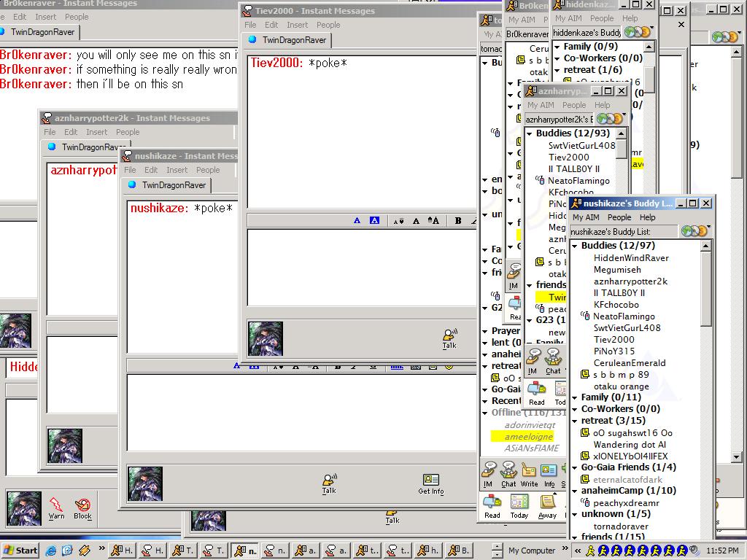Open the Insert menu in the Tiev2000 window
The width and height of the screenshot is (747, 560).
(x=298, y=25)
